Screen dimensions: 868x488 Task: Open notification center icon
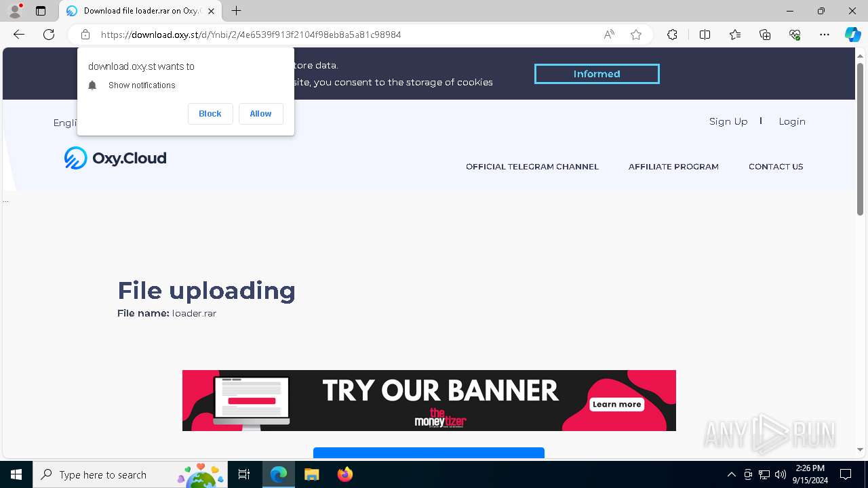click(x=846, y=474)
